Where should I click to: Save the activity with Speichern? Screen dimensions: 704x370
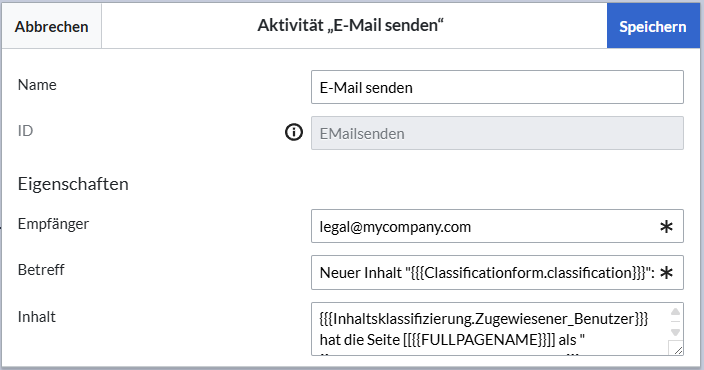[653, 26]
